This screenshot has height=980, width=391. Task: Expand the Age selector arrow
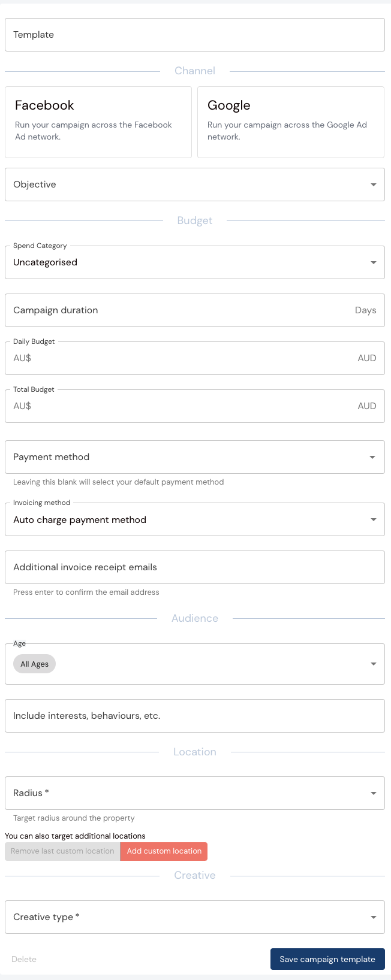(374, 664)
